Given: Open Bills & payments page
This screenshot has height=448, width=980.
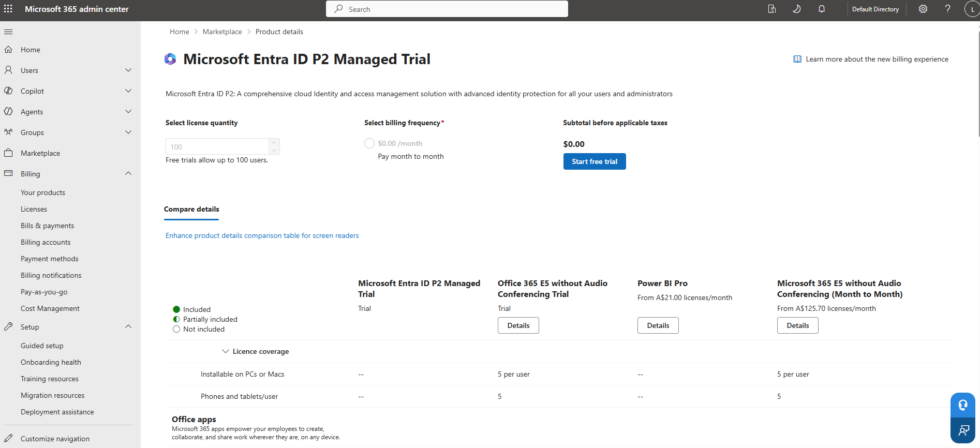Looking at the screenshot, I should [47, 226].
